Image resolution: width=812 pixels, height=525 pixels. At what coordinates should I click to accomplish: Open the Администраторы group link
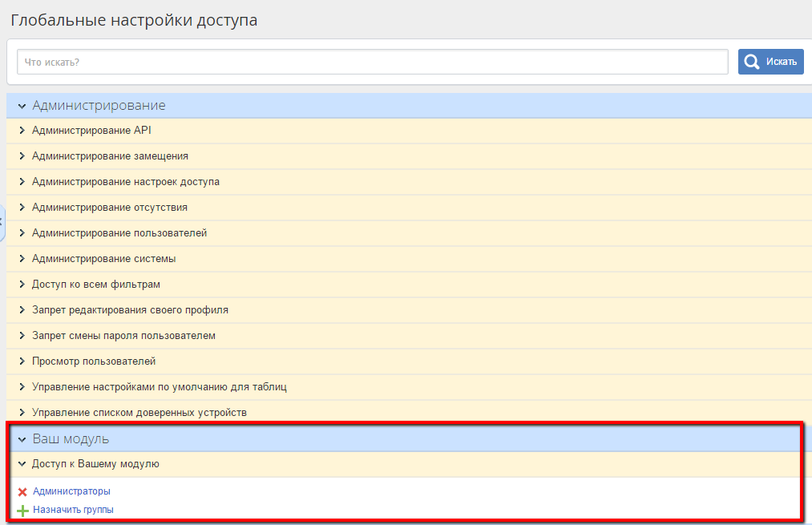[x=71, y=491]
